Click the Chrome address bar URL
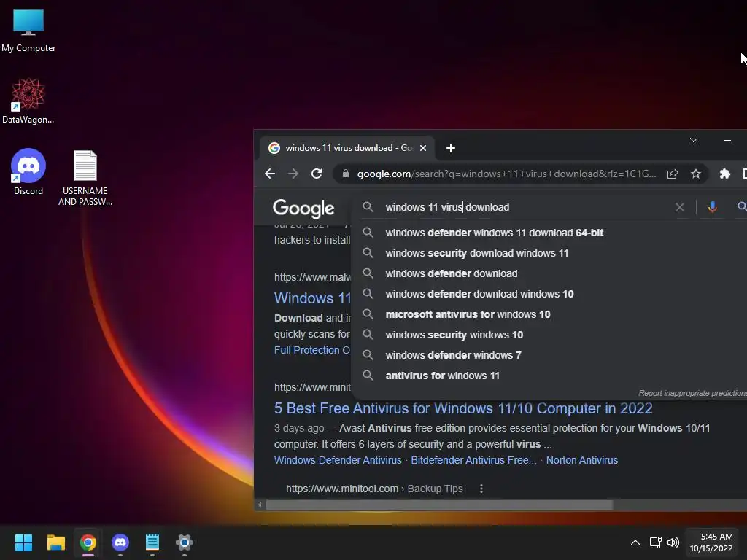Image resolution: width=747 pixels, height=560 pixels. 506,174
